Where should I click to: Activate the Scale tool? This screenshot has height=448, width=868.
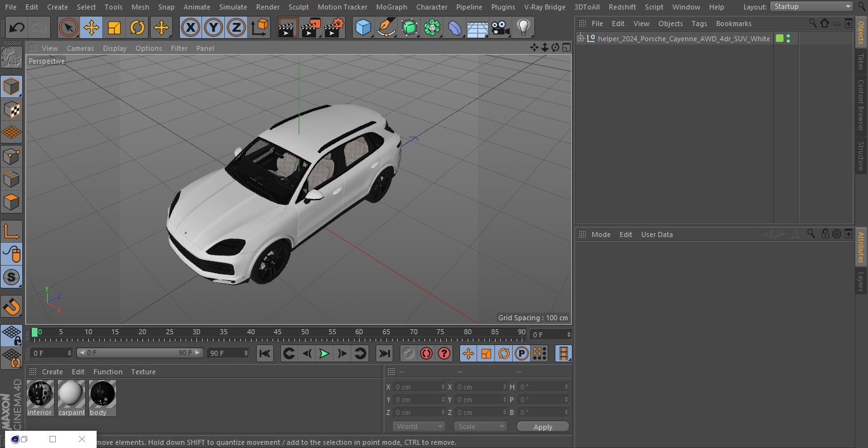coord(114,28)
